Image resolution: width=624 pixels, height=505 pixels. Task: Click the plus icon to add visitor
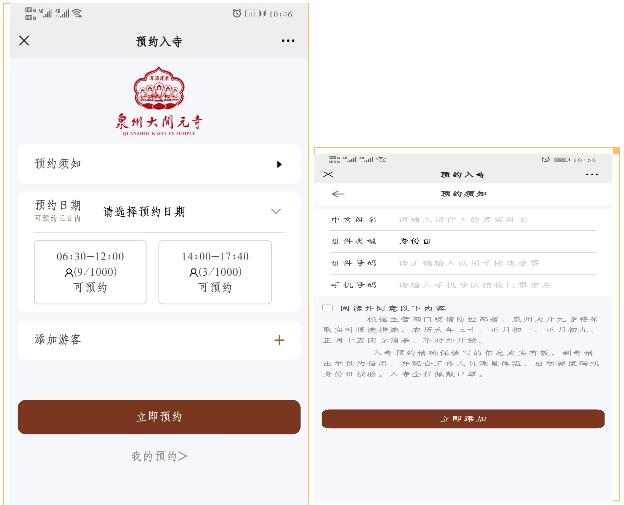tap(279, 340)
